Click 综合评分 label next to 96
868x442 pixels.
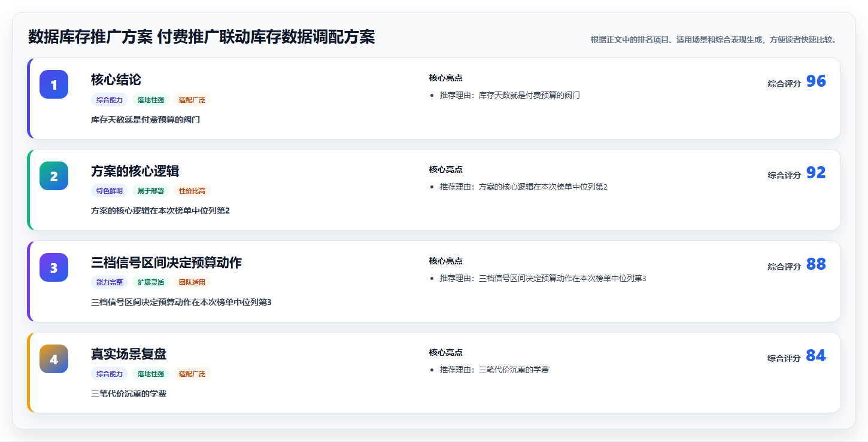(x=784, y=84)
